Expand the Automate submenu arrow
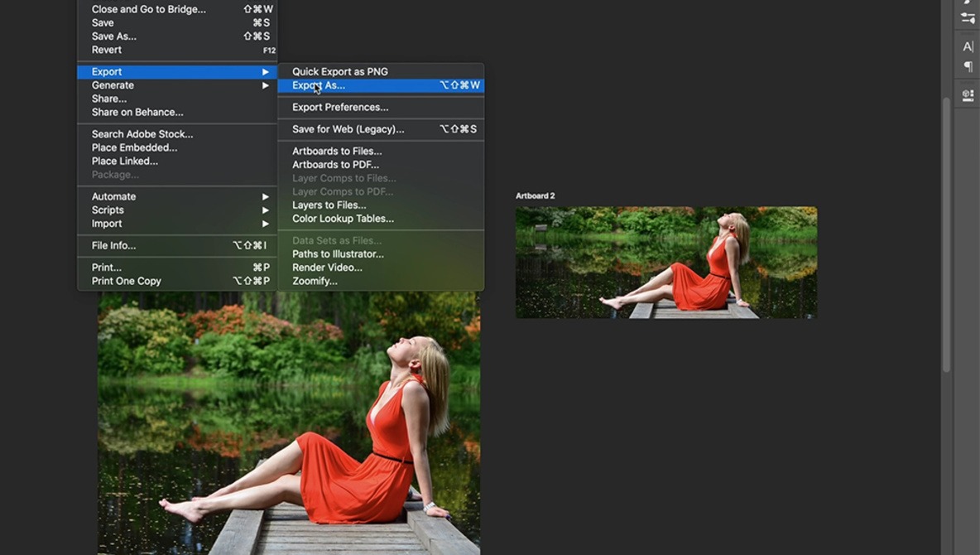The width and height of the screenshot is (980, 555). tap(266, 197)
